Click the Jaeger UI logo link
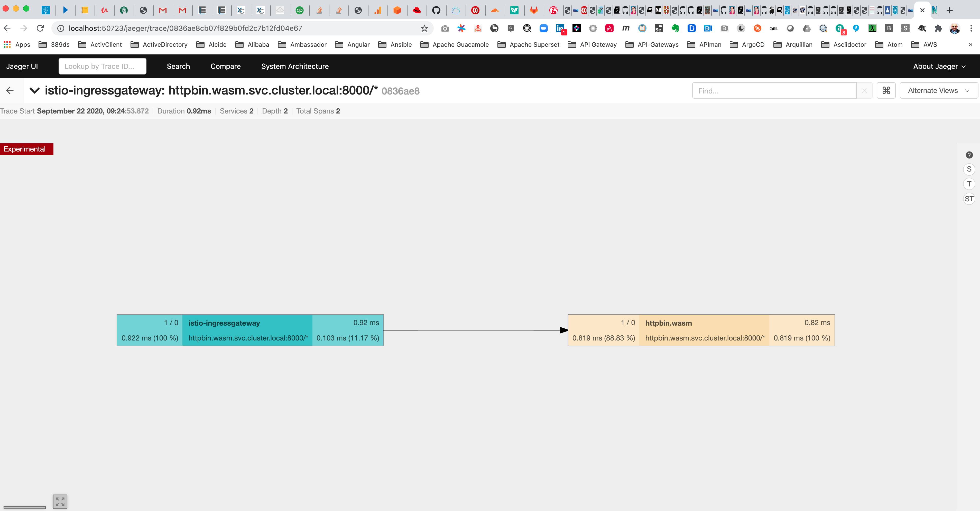The height and width of the screenshot is (511, 980). click(x=22, y=66)
